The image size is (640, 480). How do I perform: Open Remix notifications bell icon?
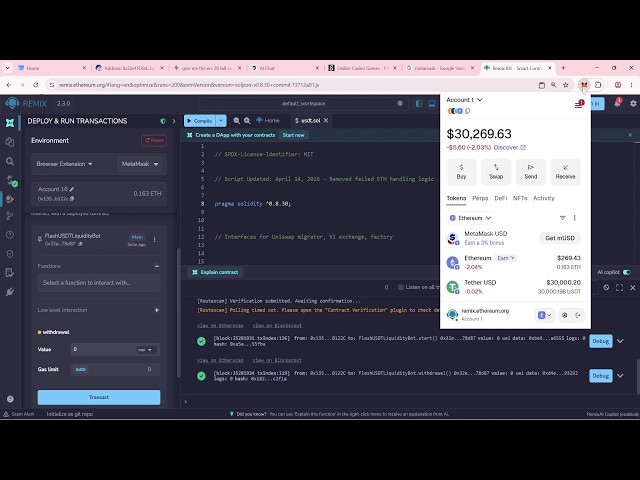[617, 103]
